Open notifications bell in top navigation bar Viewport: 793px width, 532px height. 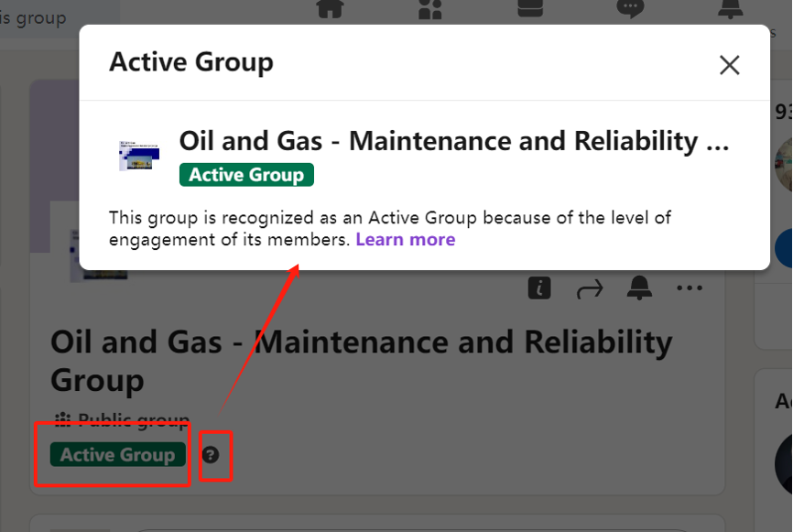pos(731,8)
